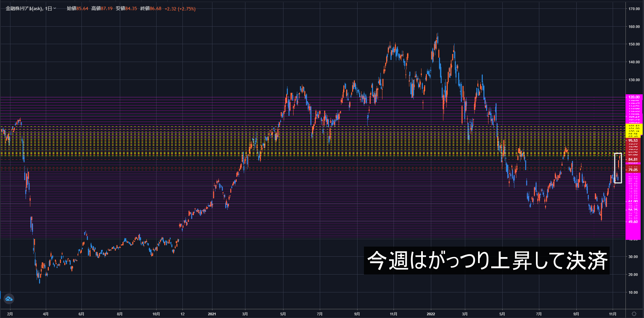Expand the chevron beside the 1日 interval

[x=55, y=8]
